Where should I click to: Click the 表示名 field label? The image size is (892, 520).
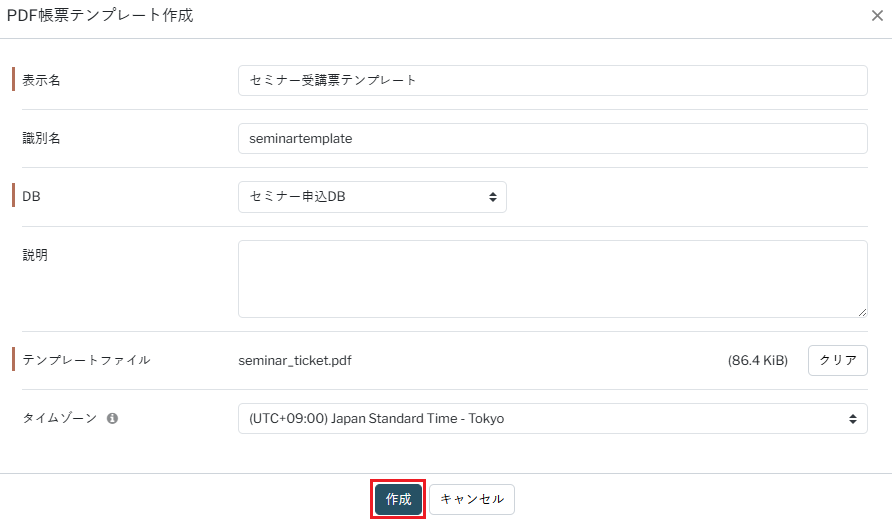click(42, 80)
